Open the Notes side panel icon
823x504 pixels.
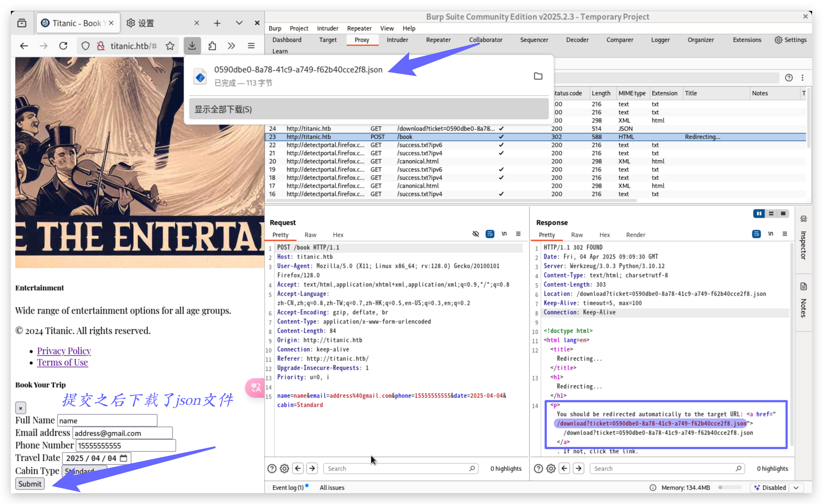803,286
